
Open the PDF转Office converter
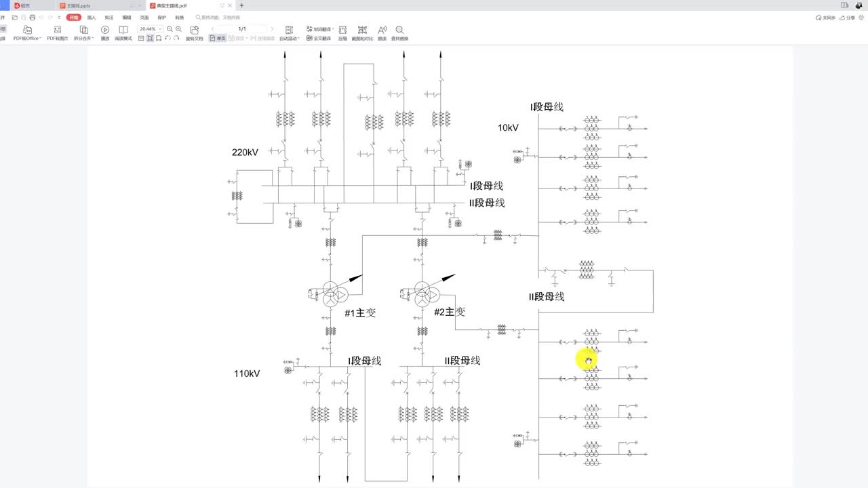tap(28, 33)
